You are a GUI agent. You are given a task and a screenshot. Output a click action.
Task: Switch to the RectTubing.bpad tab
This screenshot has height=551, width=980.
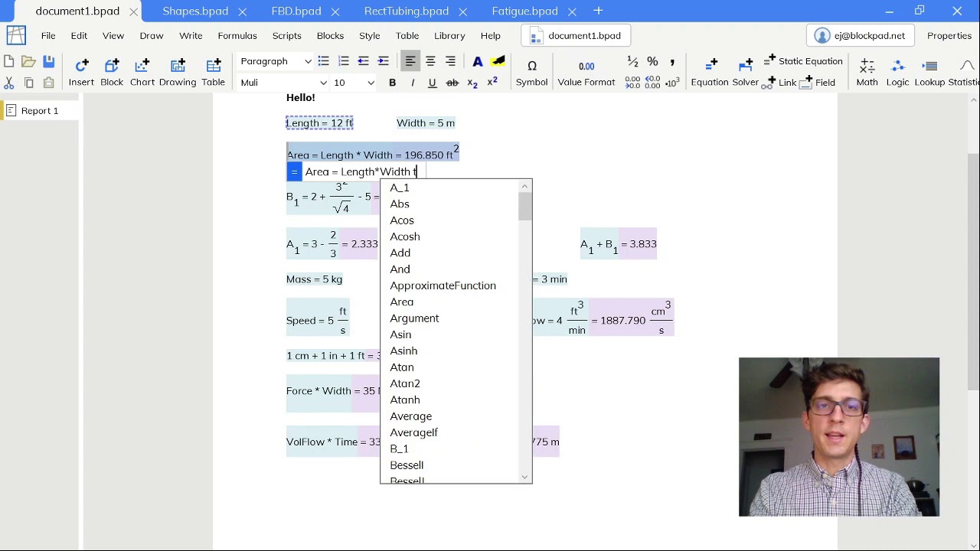[406, 11]
